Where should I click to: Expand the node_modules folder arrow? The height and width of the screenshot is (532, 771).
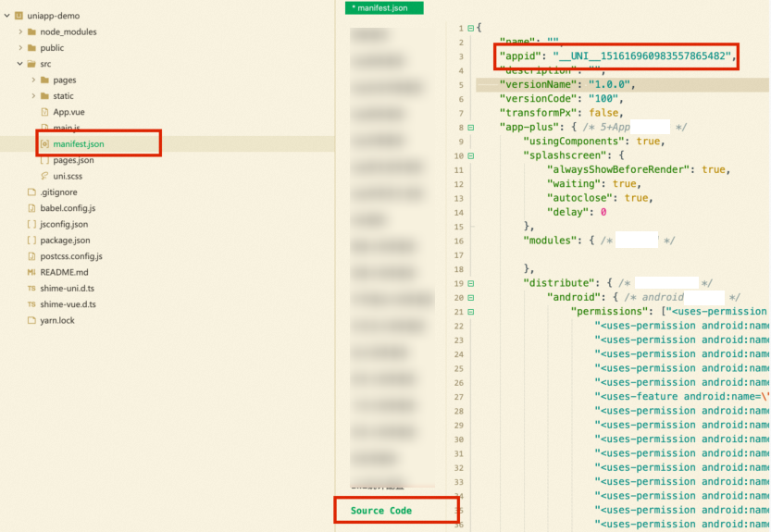click(20, 32)
